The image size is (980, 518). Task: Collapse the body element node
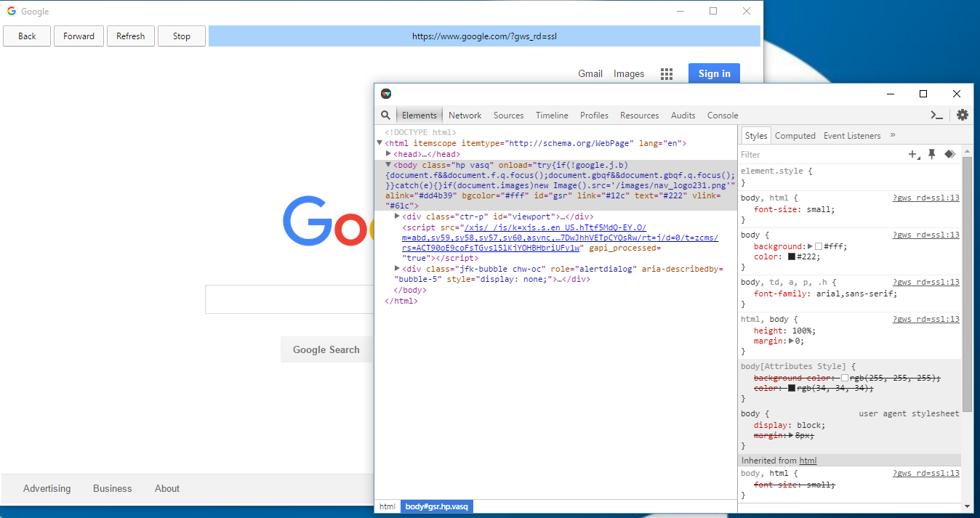click(388, 165)
